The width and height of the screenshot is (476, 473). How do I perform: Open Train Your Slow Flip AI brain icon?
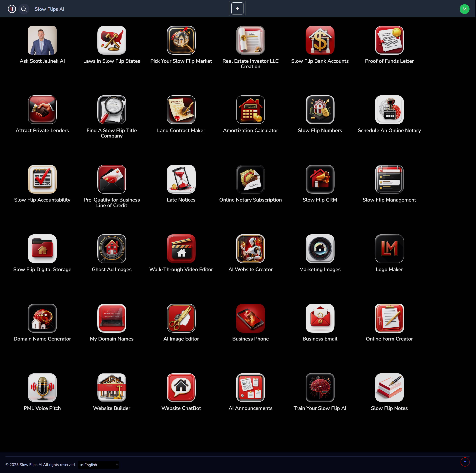pyautogui.click(x=320, y=387)
